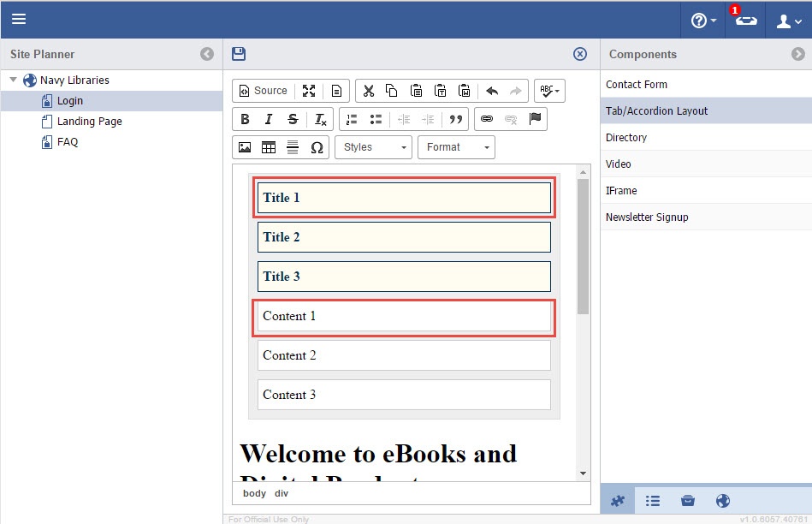Open the hamburger main menu
The image size is (812, 524).
pos(19,19)
